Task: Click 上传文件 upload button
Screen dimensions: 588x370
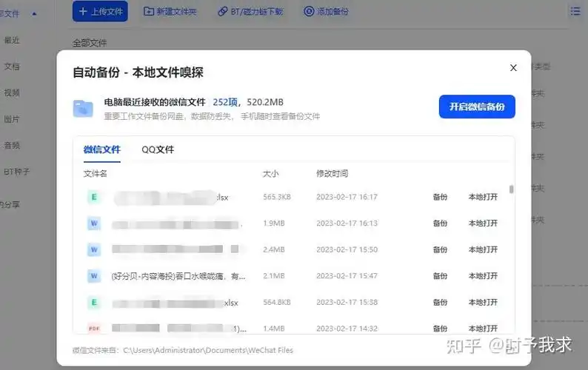Action: point(100,11)
